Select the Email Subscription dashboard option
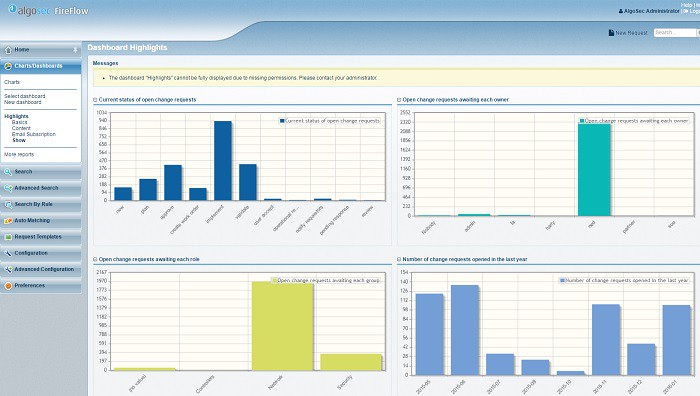Image resolution: width=700 pixels, height=396 pixels. click(34, 134)
